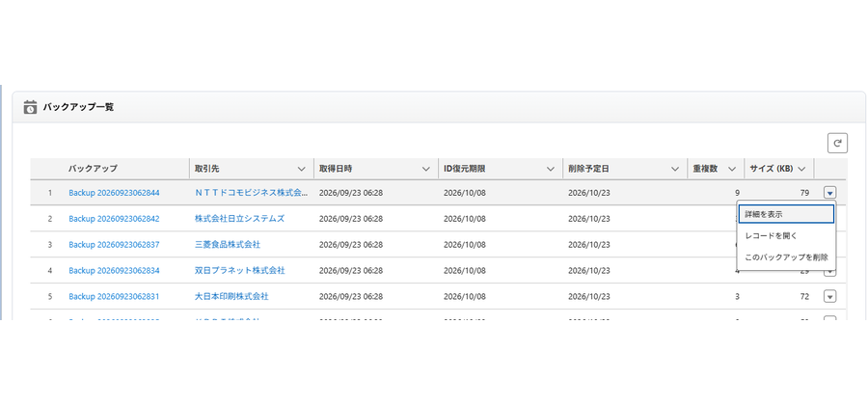The height and width of the screenshot is (405, 868).
Task: Click size value 72 in 大日本印刷 row
Action: coord(804,297)
